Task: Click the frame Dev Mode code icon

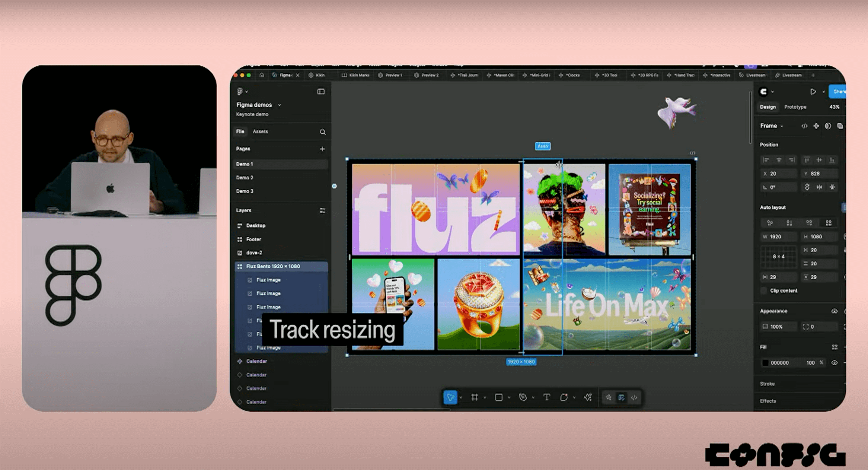Action: [804, 126]
